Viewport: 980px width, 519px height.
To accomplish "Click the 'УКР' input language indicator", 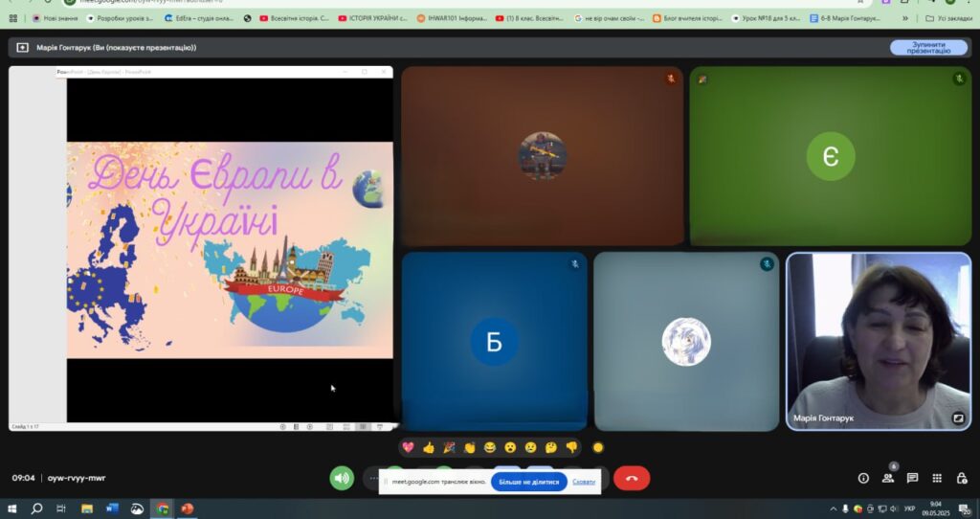I will (910, 509).
